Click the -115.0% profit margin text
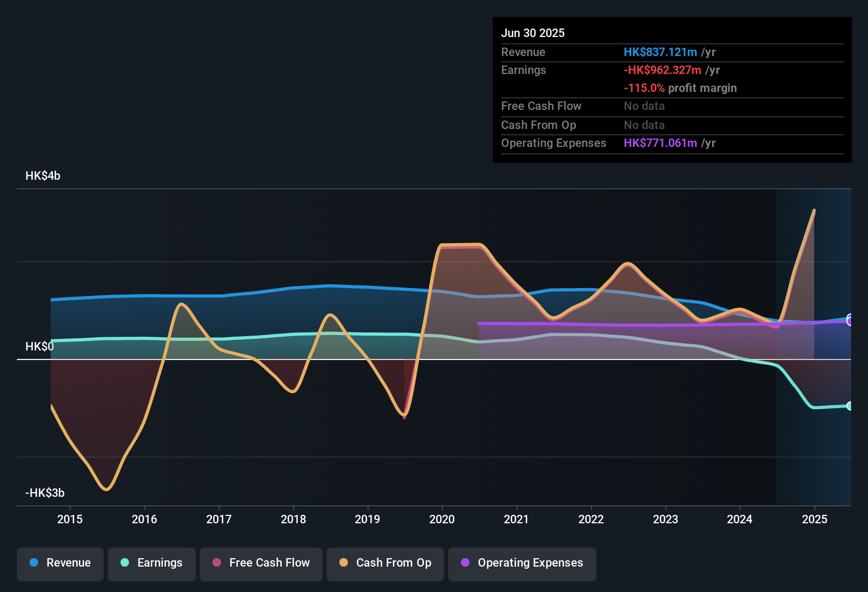This screenshot has height=592, width=868. pyautogui.click(x=680, y=88)
